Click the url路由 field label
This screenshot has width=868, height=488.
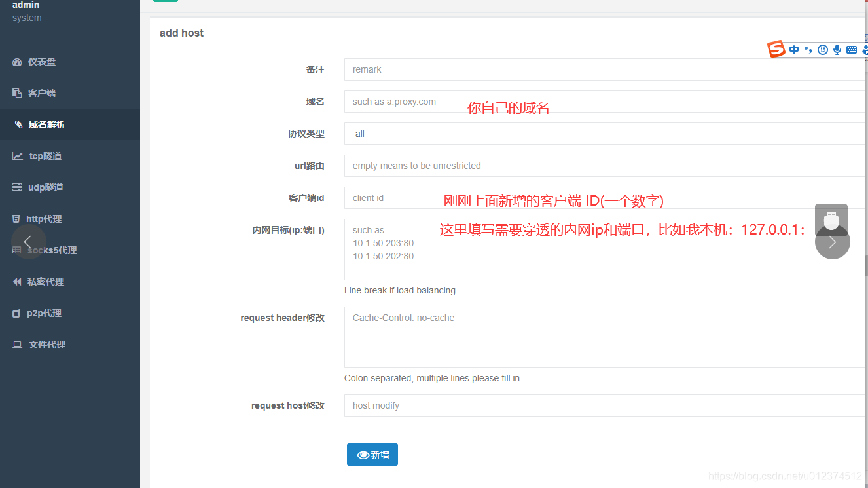pos(310,166)
